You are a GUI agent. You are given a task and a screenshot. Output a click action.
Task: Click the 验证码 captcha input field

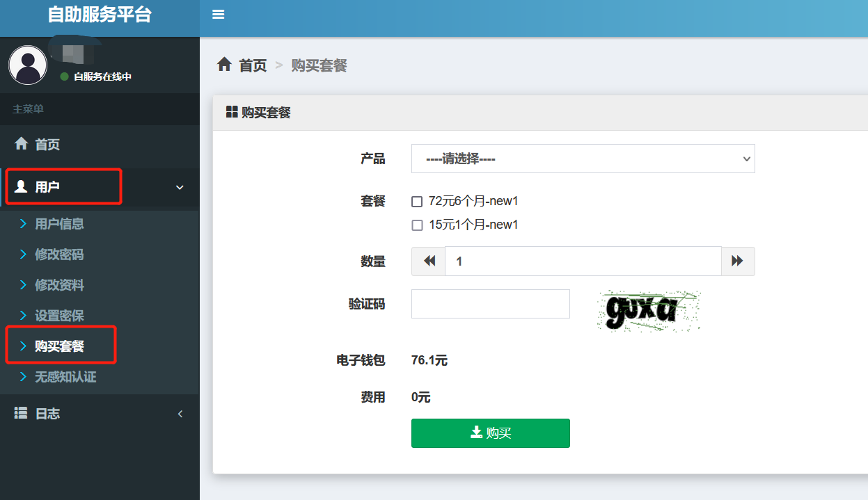(490, 303)
